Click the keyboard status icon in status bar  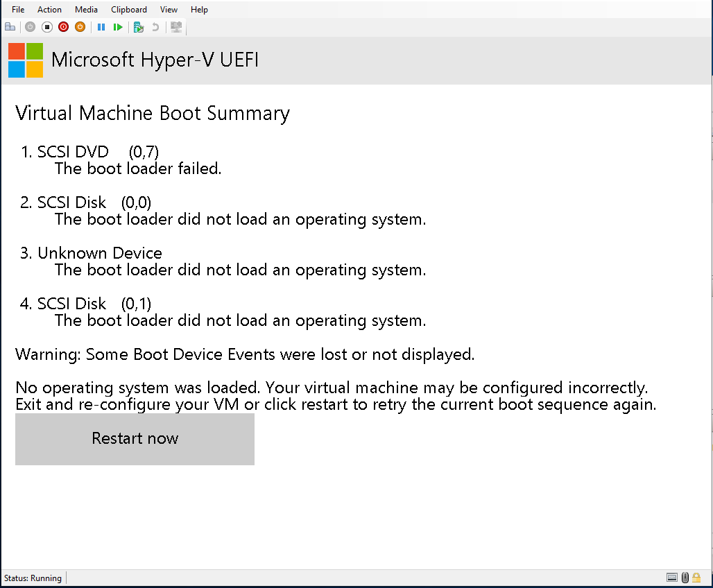[672, 578]
